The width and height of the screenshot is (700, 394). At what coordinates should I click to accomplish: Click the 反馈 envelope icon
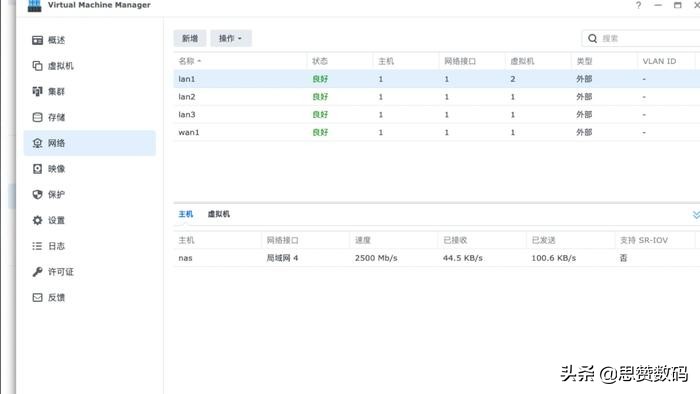(38, 298)
